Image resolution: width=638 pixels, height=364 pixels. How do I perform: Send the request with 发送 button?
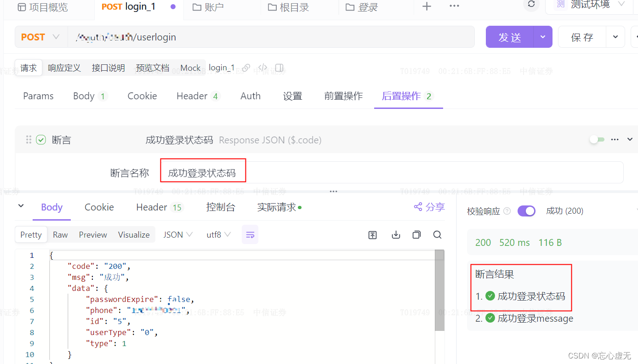point(510,37)
